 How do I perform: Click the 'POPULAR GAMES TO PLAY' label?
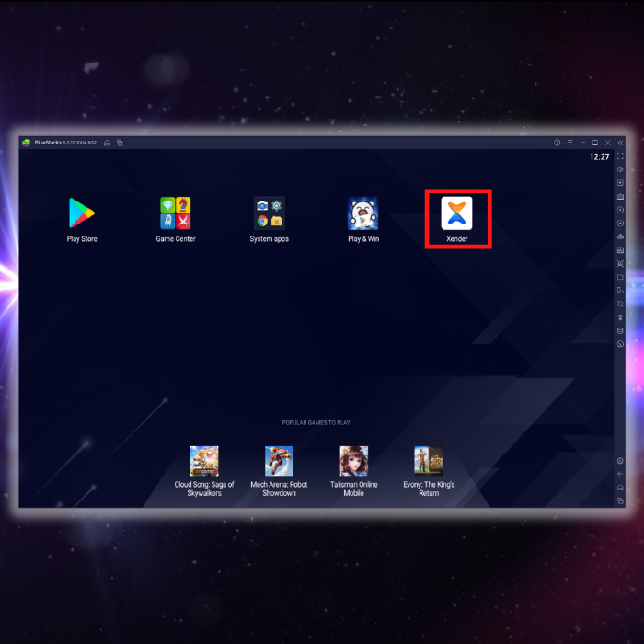(316, 422)
